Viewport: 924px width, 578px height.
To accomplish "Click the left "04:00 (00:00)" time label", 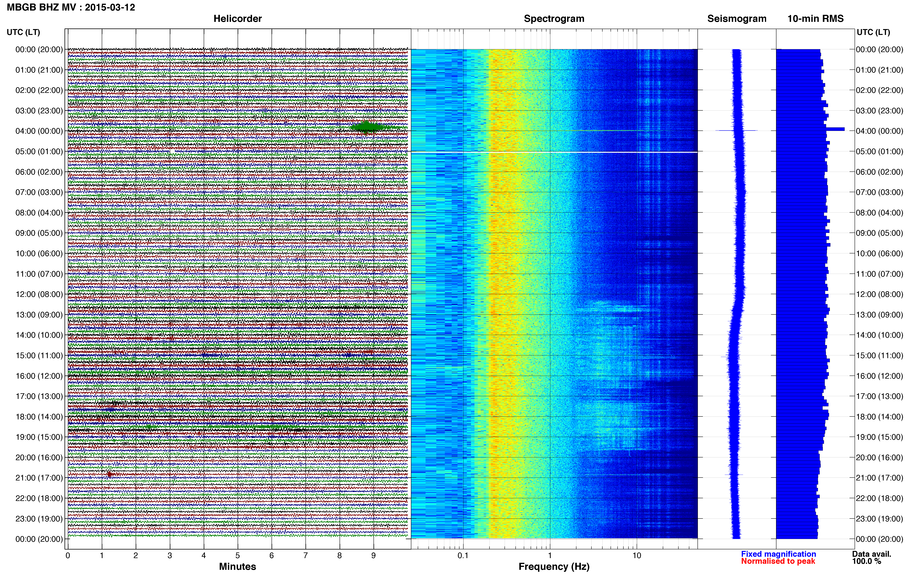I will 39,131.
